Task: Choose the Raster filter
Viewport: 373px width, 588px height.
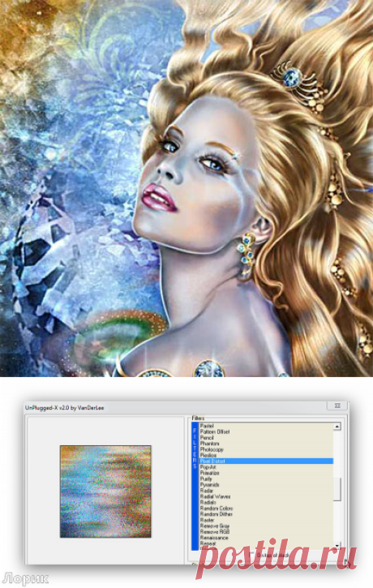Action: pyautogui.click(x=207, y=520)
